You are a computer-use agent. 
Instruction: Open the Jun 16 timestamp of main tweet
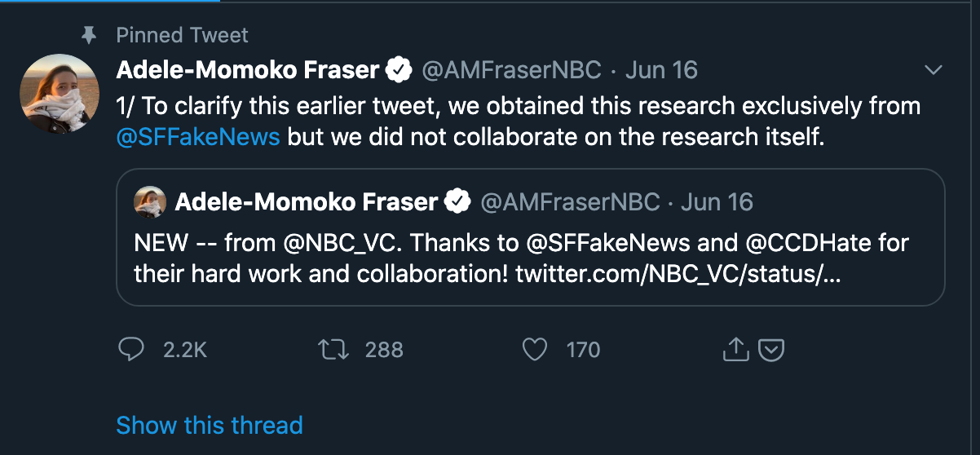tap(661, 70)
